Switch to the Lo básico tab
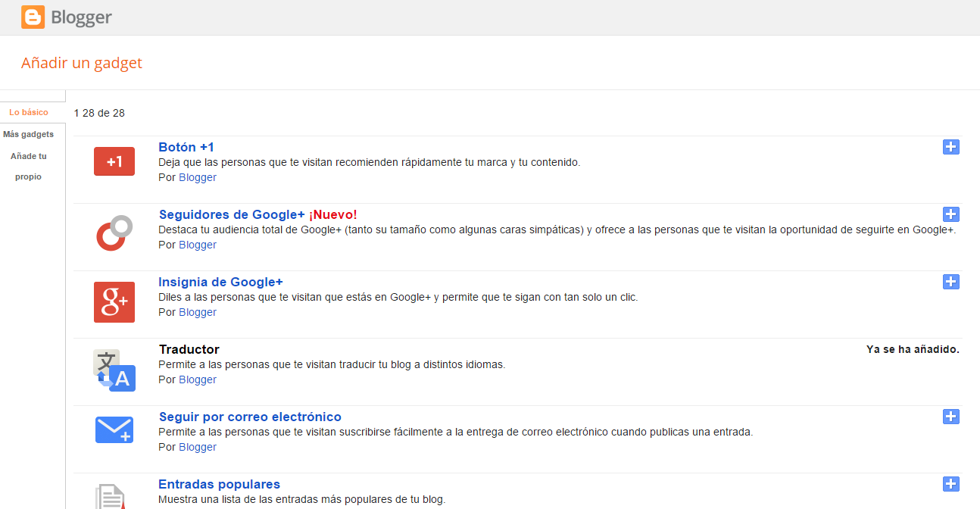Screen dimensions: 980x509 29,112
